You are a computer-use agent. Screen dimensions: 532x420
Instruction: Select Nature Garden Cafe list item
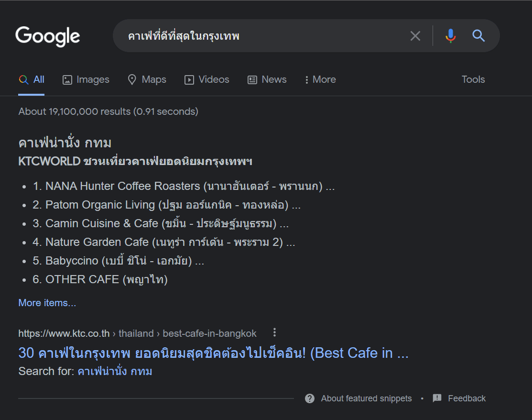click(x=164, y=243)
